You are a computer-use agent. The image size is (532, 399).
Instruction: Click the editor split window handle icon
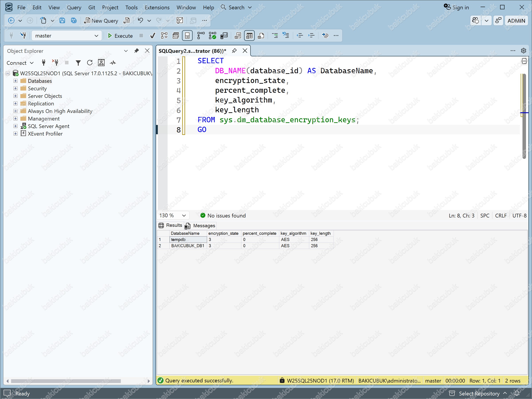[x=524, y=61]
